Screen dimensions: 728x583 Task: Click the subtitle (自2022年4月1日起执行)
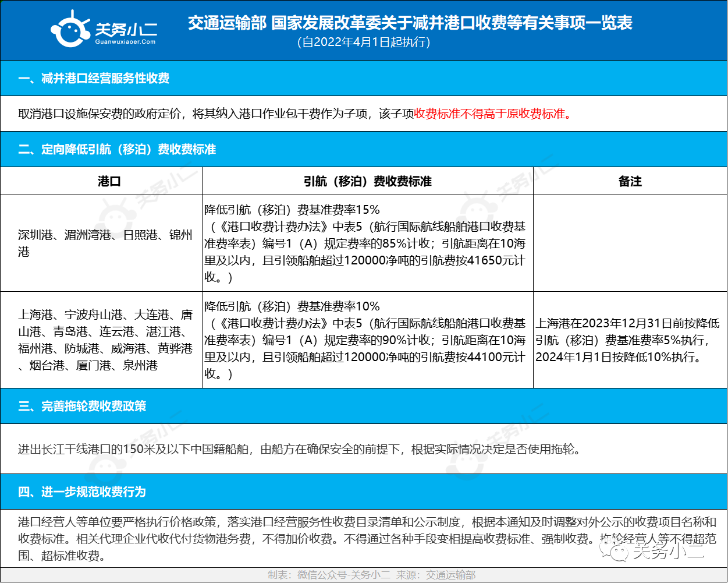364,42
